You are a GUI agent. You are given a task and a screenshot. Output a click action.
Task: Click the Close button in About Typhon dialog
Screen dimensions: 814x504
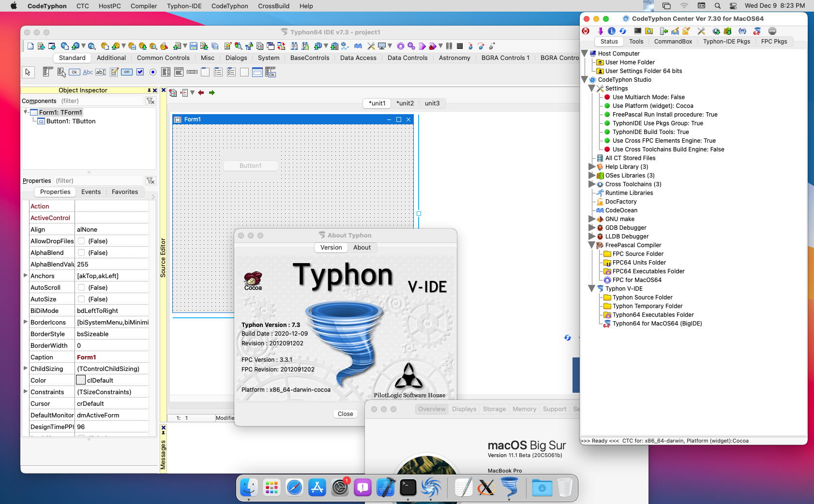click(346, 414)
